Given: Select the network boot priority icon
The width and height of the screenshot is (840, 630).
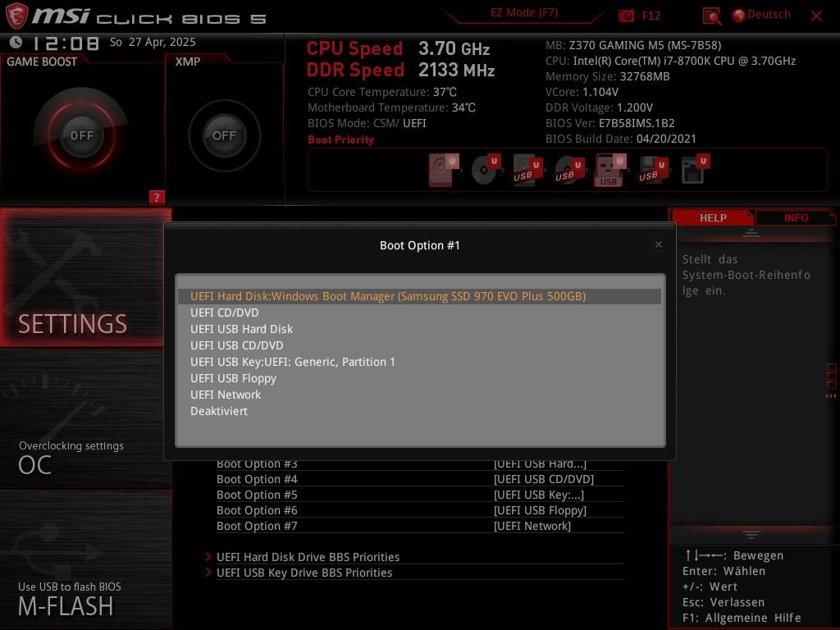Looking at the screenshot, I should tap(695, 170).
